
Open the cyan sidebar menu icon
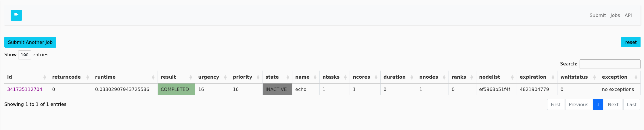(16, 15)
